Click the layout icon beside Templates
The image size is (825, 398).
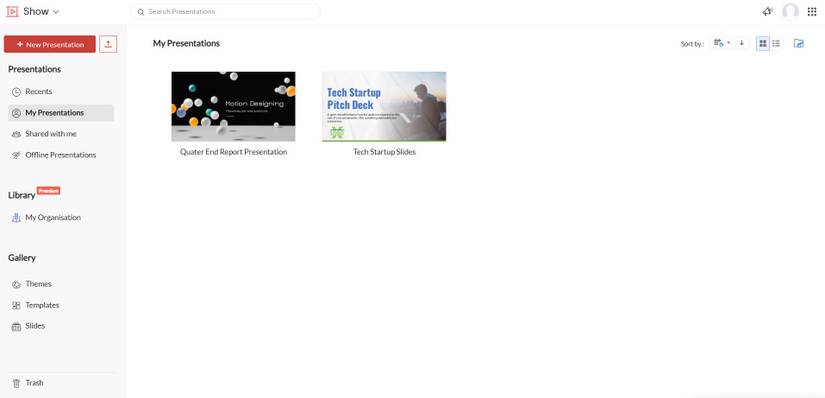[x=16, y=305]
